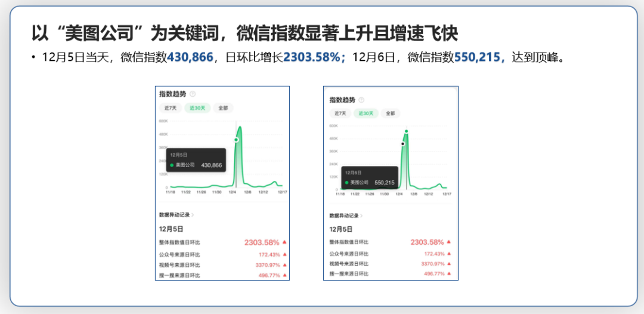Click red up arrow next to 496.77% in left panel
Image resolution: width=644 pixels, height=314 pixels.
[x=284, y=275]
